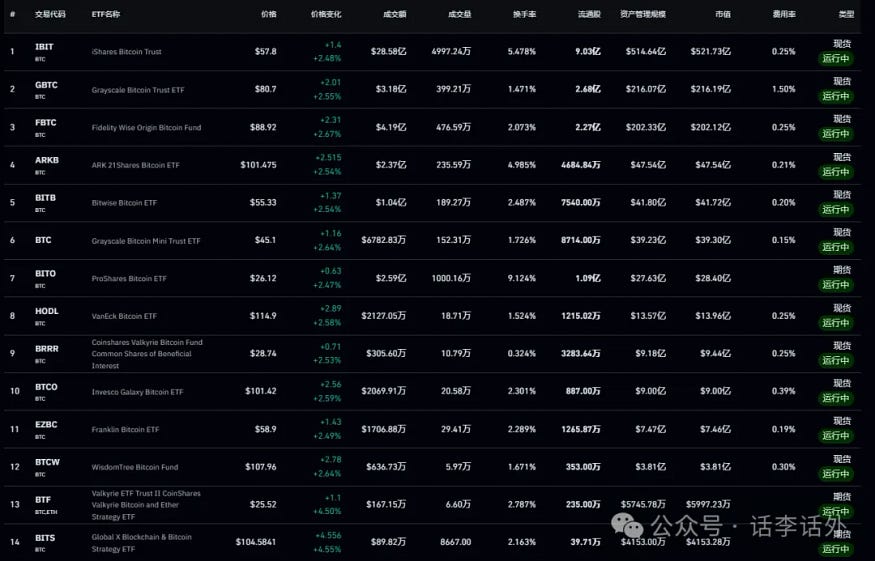Click the 期货 type label for BITO
The height and width of the screenshot is (561, 875).
tap(842, 270)
